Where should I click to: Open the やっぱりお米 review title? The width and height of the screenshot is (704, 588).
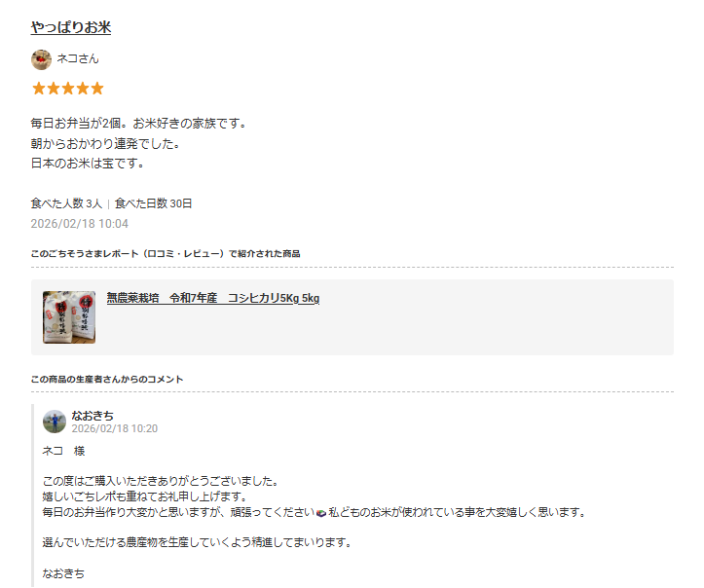[x=70, y=27]
